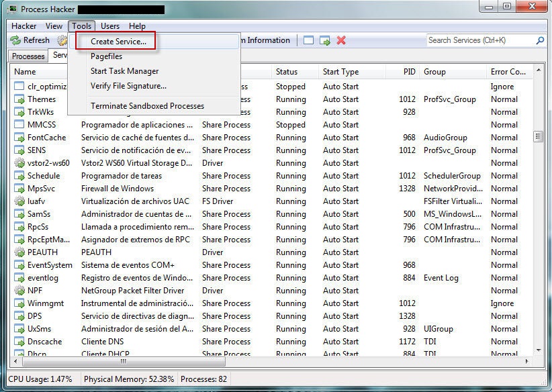Click the eventlog service icon
The width and height of the screenshot is (552, 392).
click(x=19, y=278)
